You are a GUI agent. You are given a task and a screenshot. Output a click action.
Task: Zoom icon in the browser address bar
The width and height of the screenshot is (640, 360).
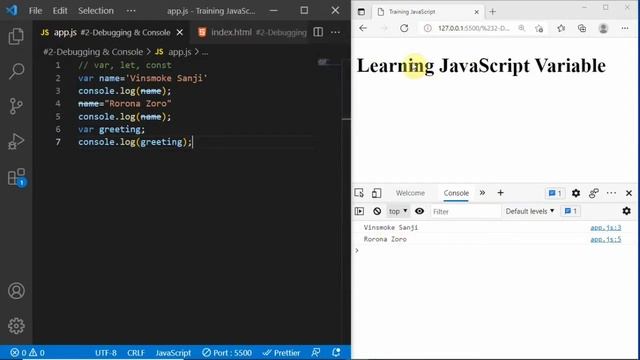[x=522, y=28]
